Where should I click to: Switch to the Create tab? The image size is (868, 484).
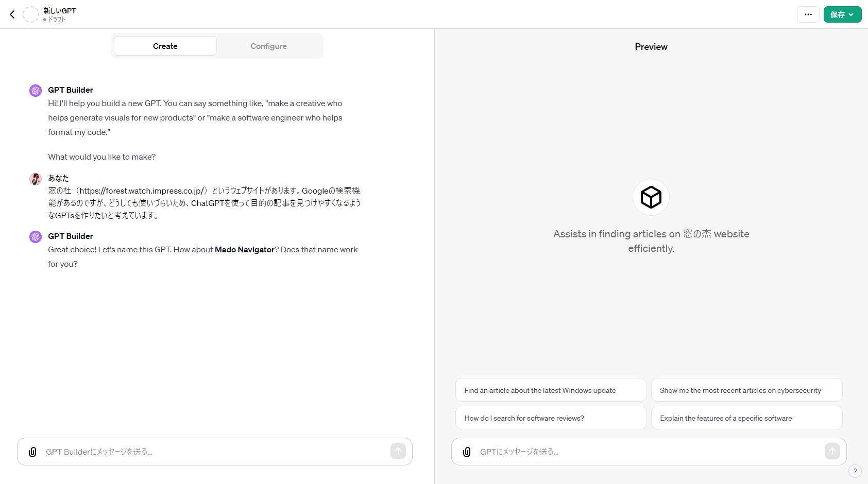coord(165,46)
